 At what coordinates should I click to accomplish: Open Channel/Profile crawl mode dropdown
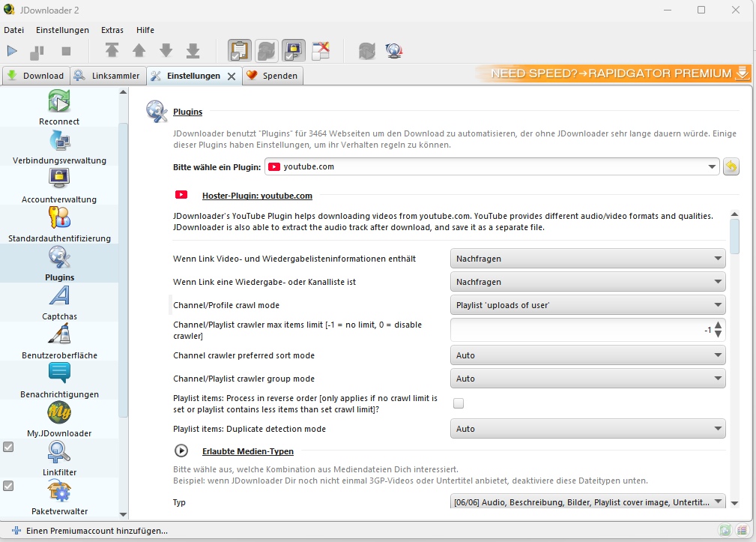tap(587, 305)
